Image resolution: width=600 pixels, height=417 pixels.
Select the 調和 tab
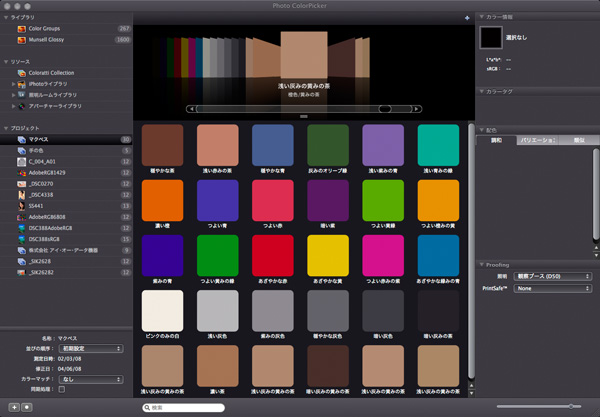(496, 141)
